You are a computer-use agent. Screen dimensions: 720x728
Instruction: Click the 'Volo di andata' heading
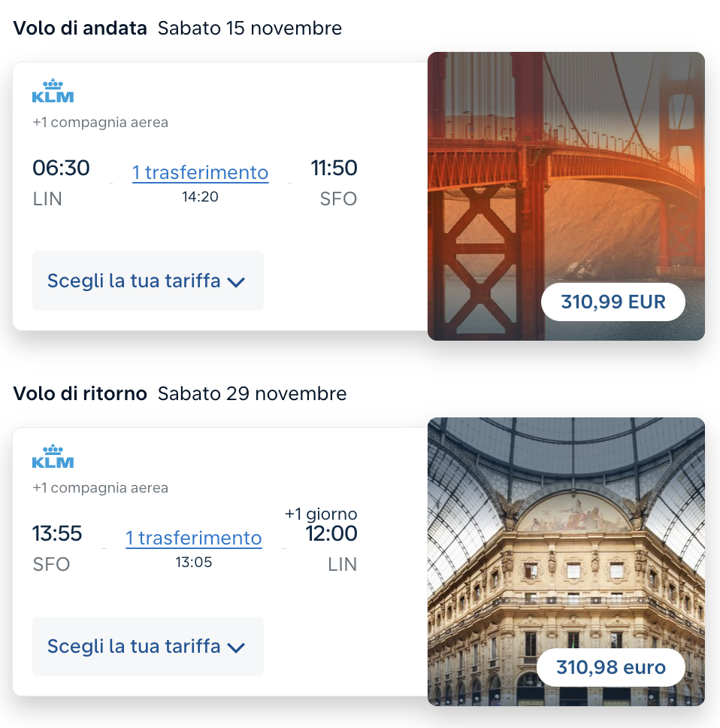80,29
